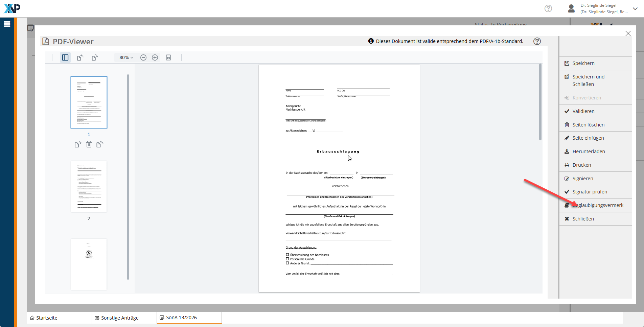
Task: Click Speichern und Schließen
Action: click(589, 80)
